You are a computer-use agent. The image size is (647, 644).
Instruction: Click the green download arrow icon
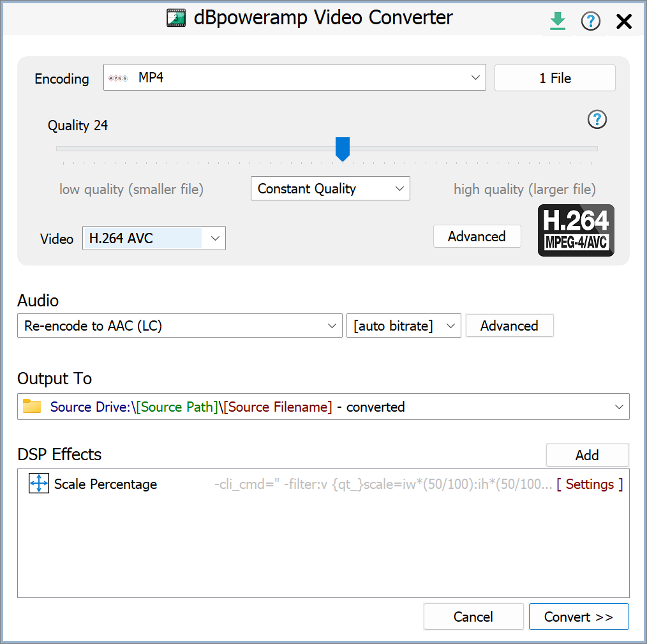click(558, 21)
